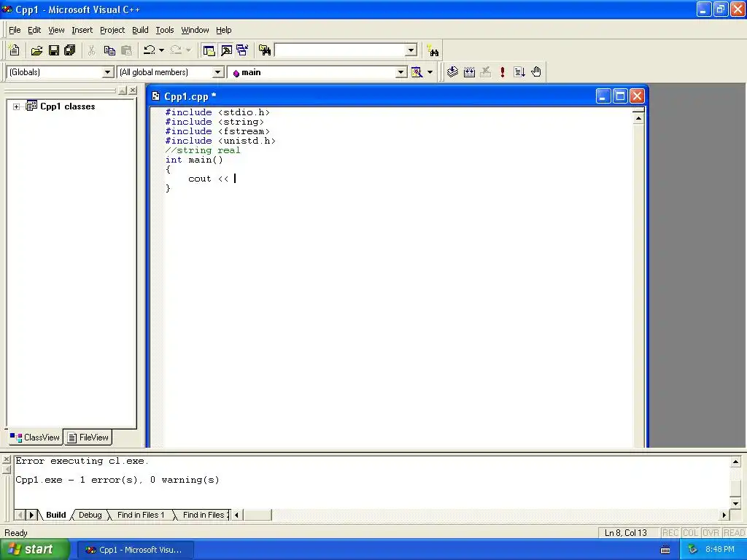Click the Find in Files icon
The image size is (747, 560).
tap(264, 50)
